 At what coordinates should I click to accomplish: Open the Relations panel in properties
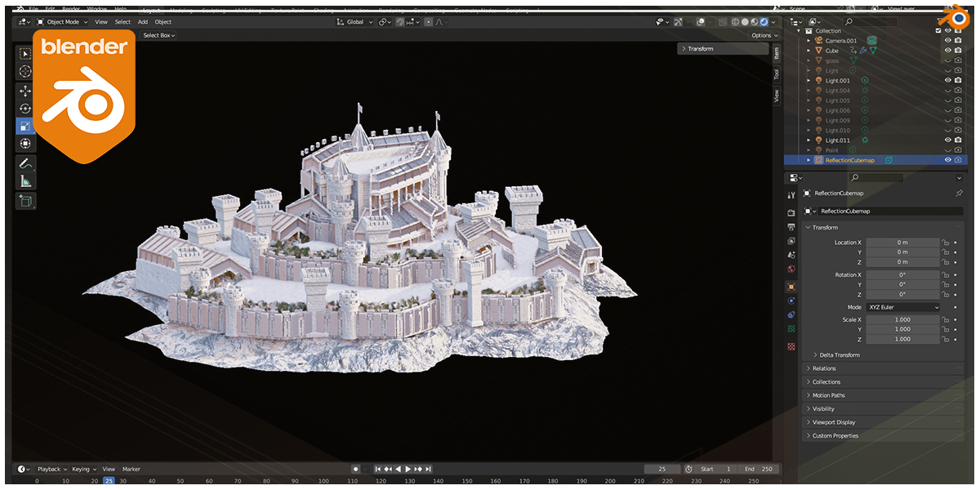click(x=825, y=368)
